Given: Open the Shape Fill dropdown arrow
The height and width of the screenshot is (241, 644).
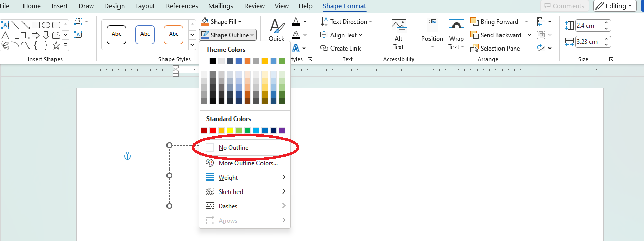Looking at the screenshot, I should (x=240, y=22).
